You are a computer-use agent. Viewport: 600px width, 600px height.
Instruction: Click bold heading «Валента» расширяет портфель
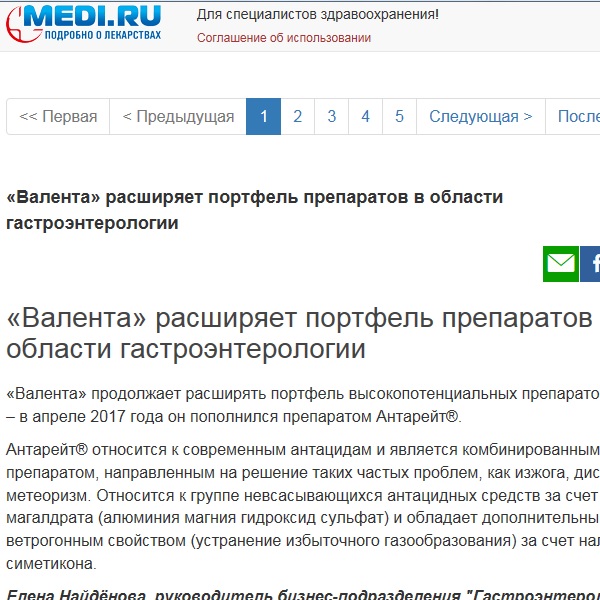coord(254,210)
